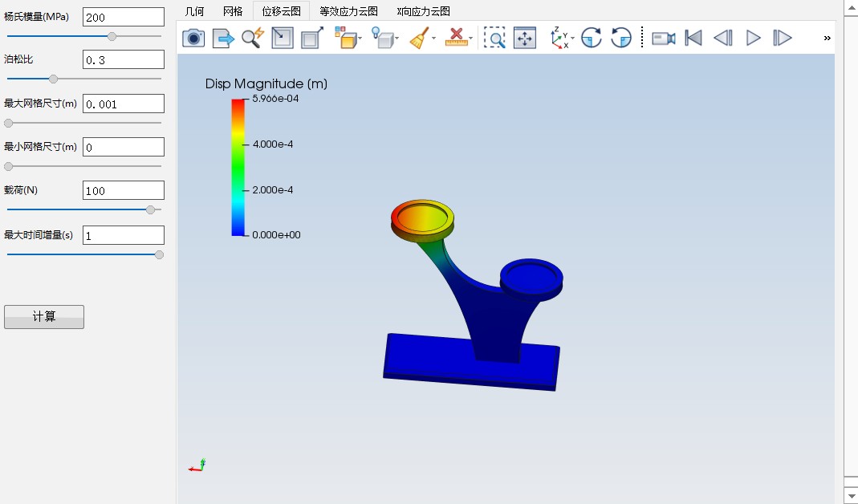The width and height of the screenshot is (858, 504).
Task: Click the XYZ axes orientation icon
Action: click(559, 38)
